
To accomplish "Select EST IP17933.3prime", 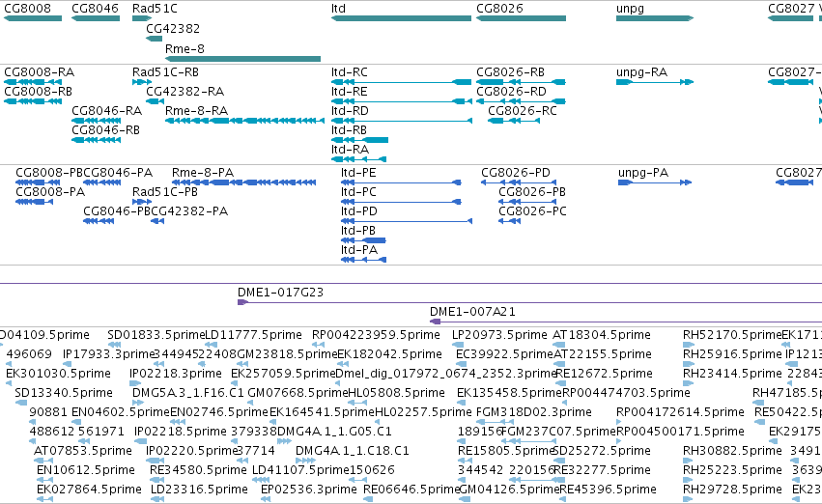I will click(x=108, y=354).
